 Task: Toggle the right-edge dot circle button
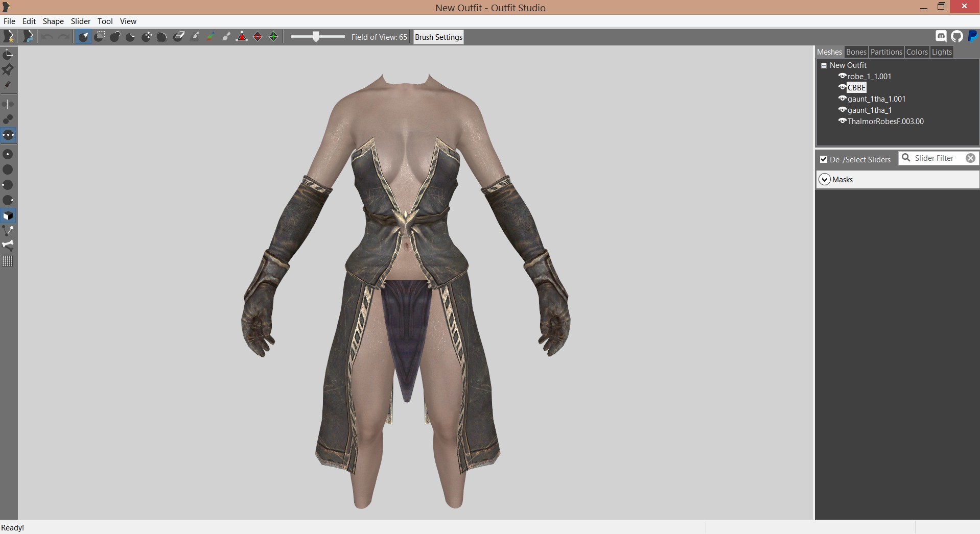(8, 200)
